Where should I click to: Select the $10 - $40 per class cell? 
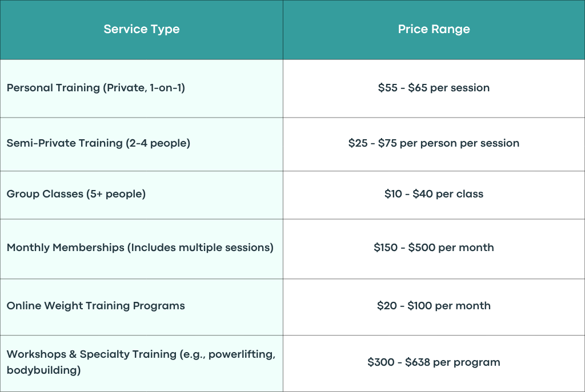tap(434, 195)
